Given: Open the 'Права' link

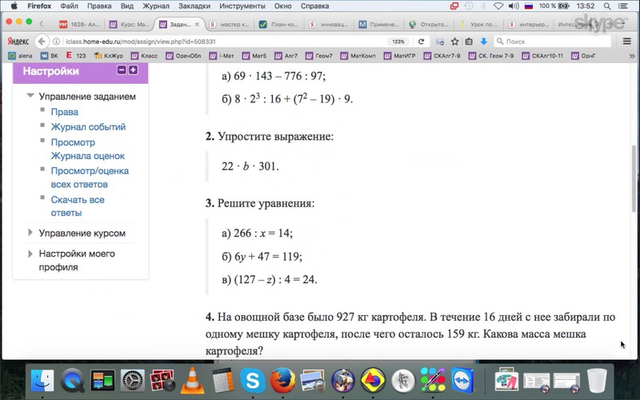Looking at the screenshot, I should point(64,112).
